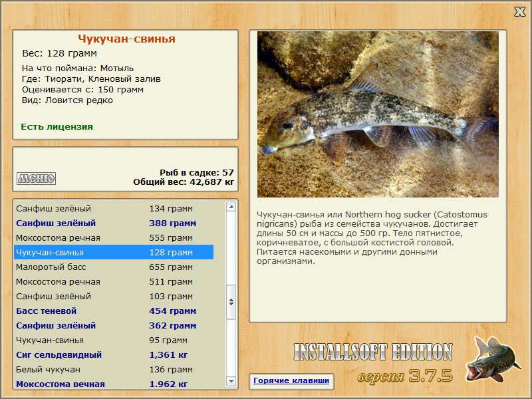Click the fish list scrollbar thumb

click(x=231, y=302)
